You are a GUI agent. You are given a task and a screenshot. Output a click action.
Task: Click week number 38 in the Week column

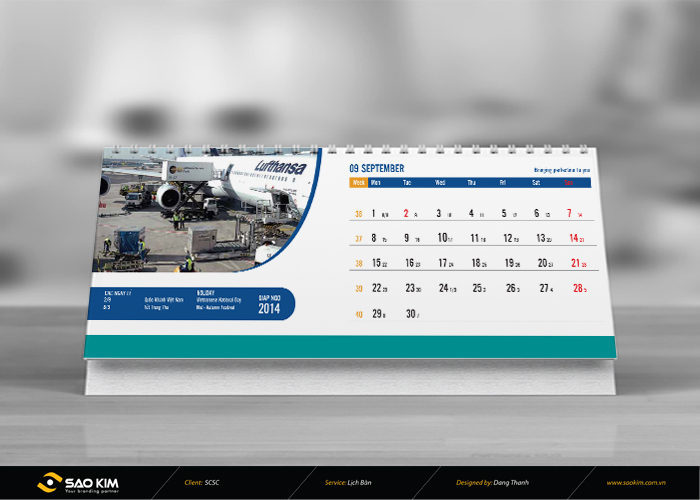tap(359, 264)
